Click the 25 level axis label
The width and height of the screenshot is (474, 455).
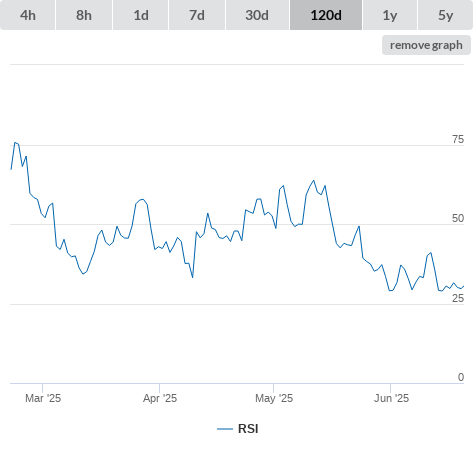(x=458, y=298)
